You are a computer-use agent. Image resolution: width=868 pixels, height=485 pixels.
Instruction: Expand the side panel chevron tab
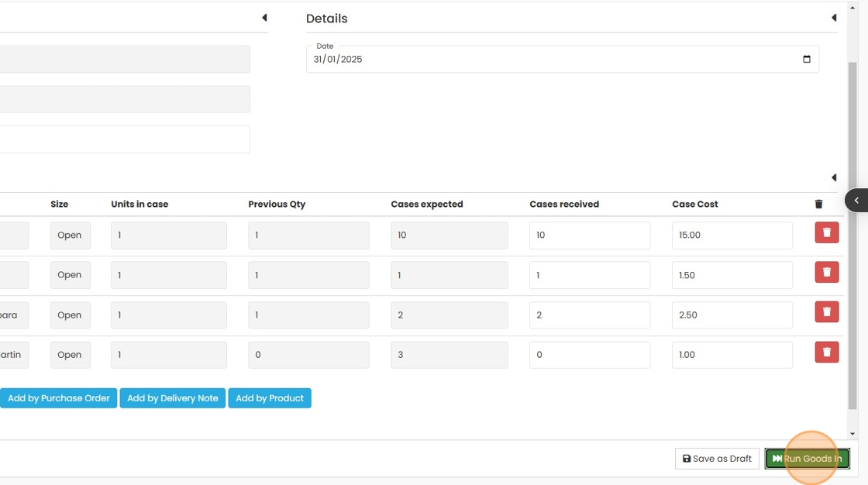tap(856, 201)
